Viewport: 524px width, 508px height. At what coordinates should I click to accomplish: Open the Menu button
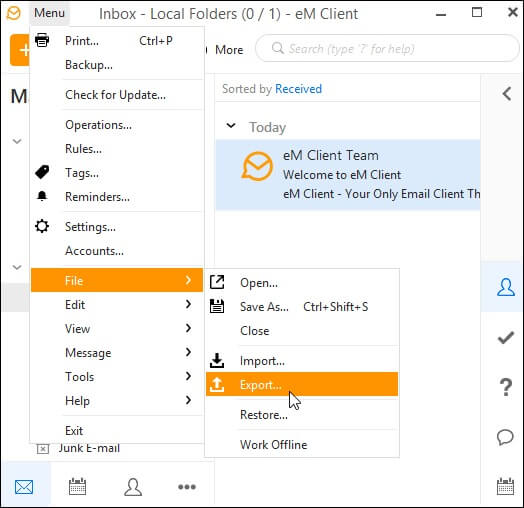[49, 13]
